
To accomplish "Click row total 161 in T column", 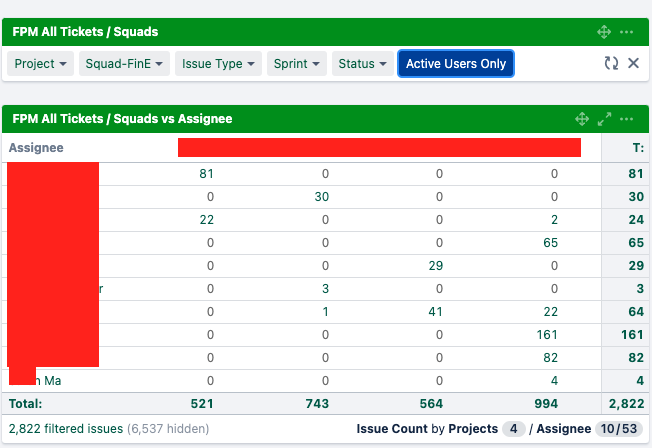I will click(x=632, y=334).
